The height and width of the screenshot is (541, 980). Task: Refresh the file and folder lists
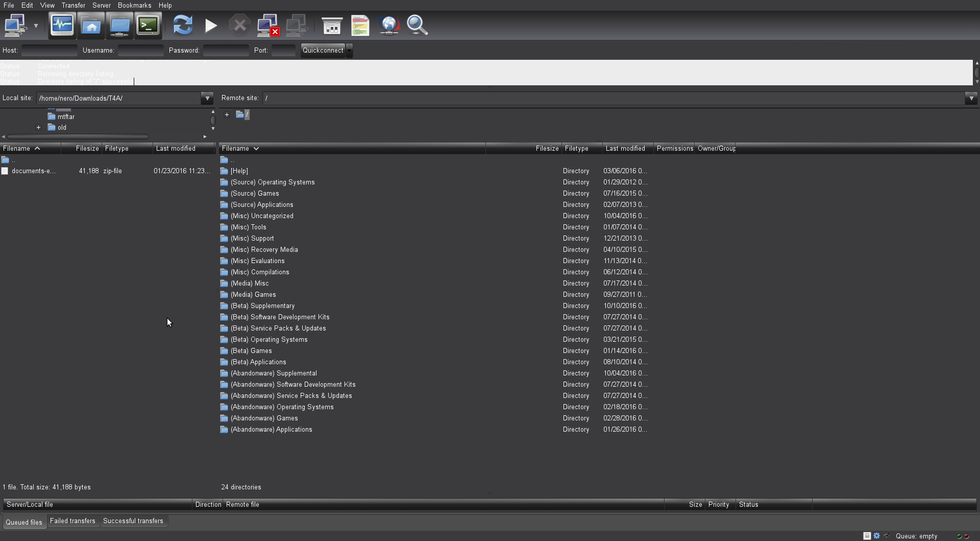(x=183, y=25)
